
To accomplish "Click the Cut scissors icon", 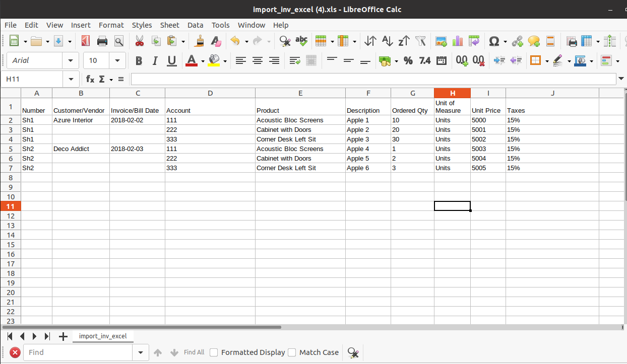I will (140, 41).
